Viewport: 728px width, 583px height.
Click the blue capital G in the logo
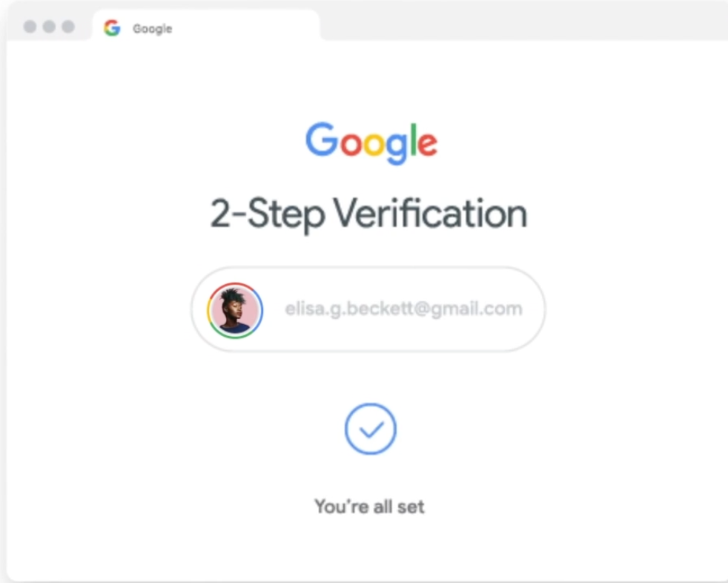click(x=322, y=139)
